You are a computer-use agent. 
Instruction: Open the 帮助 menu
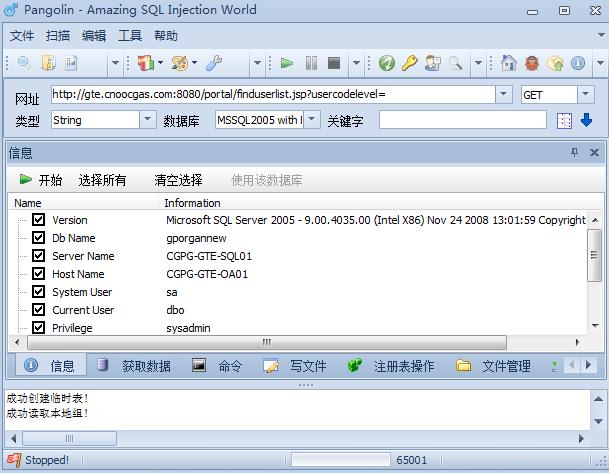166,36
